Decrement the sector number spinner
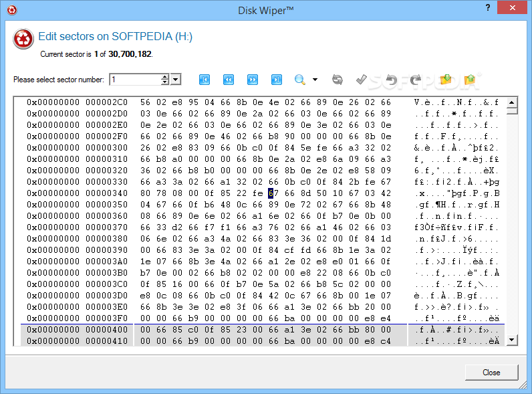532x394 pixels. 164,82
